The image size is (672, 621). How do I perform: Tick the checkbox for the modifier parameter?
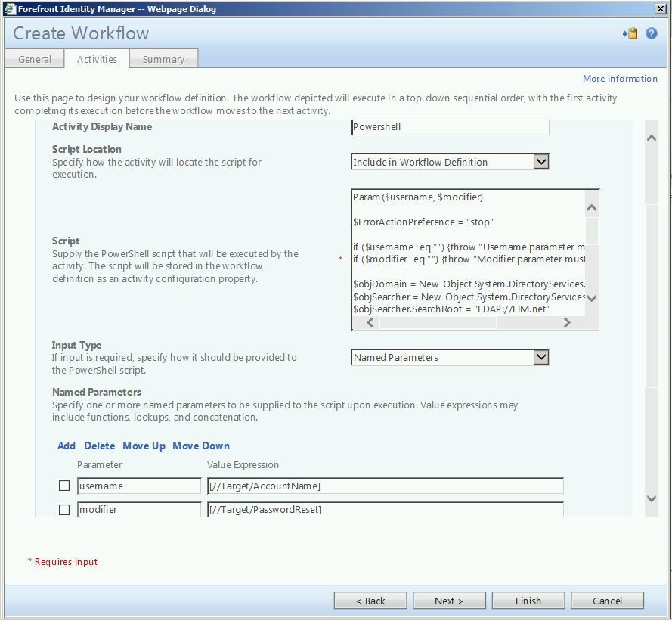64,509
